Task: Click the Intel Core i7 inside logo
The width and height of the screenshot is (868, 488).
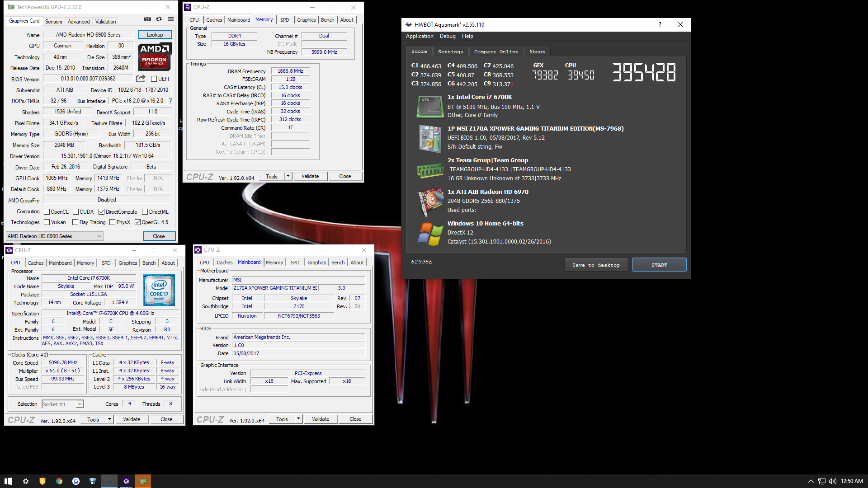Action: point(159,290)
